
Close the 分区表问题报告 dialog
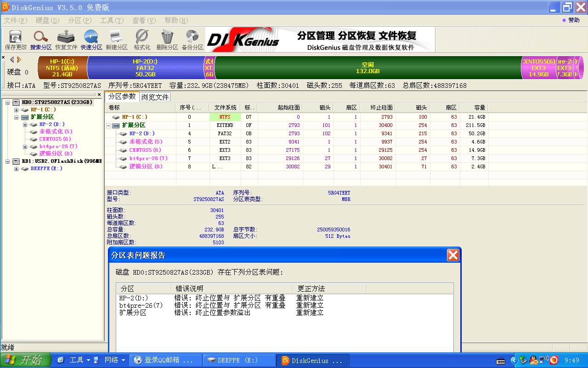tap(453, 255)
